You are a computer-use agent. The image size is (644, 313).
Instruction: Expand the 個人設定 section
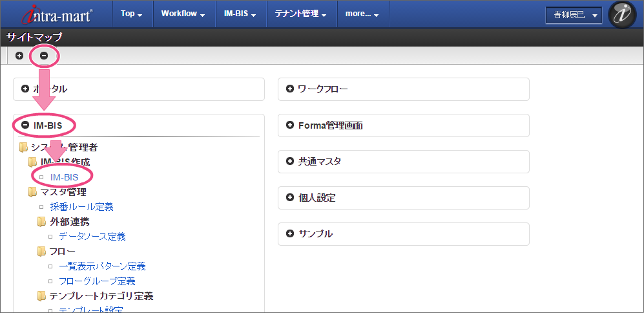pos(290,198)
